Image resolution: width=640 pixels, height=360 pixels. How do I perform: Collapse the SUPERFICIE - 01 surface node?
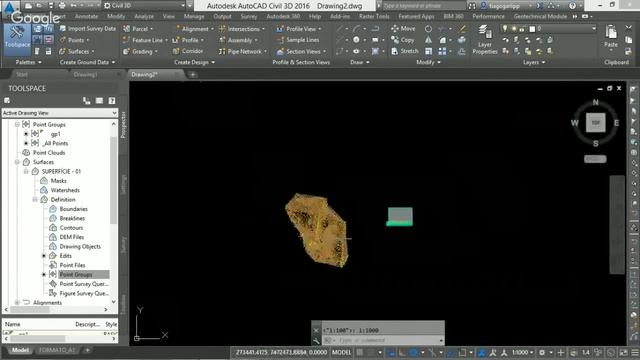26,171
